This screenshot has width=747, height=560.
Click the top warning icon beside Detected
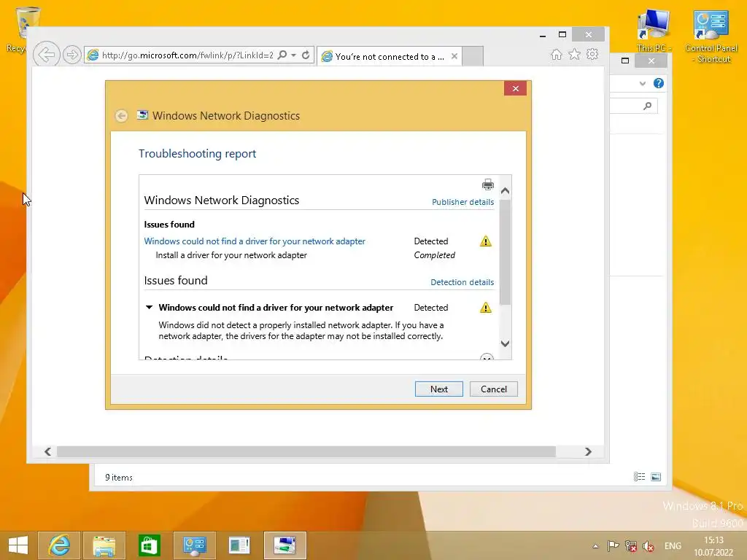[485, 241]
